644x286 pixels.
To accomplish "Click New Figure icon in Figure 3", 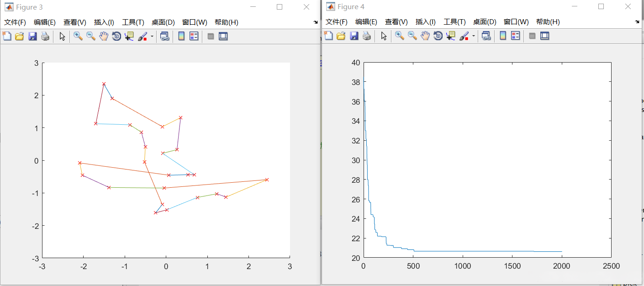I will (7, 37).
